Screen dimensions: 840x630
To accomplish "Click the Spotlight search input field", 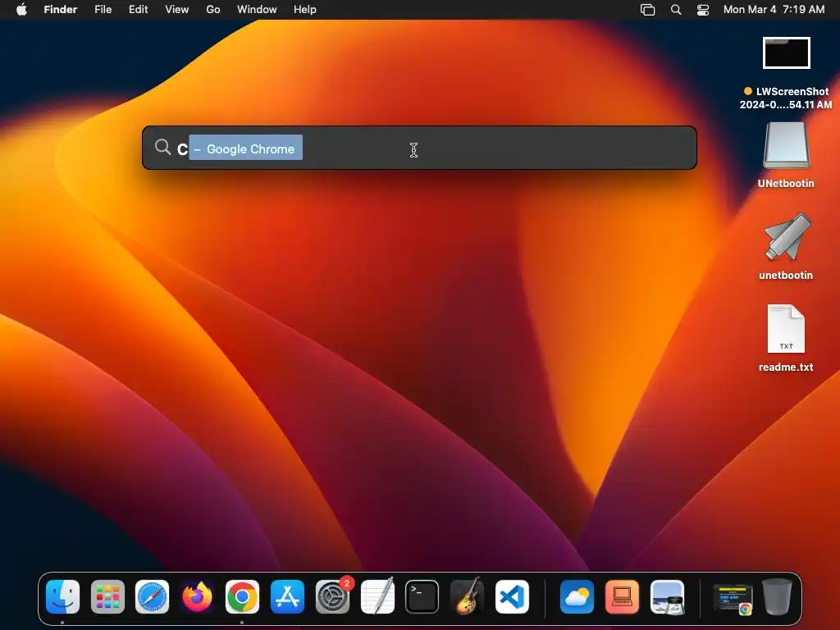I will click(x=419, y=148).
